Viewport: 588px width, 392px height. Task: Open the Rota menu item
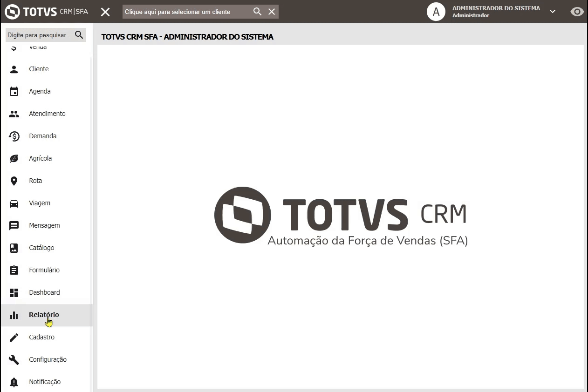pos(47,181)
